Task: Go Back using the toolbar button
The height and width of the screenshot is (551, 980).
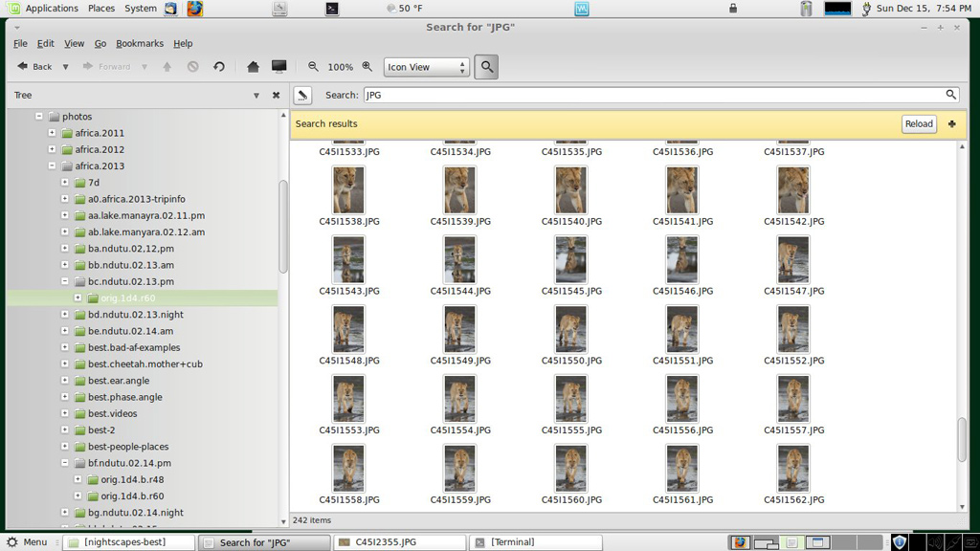Action: [x=35, y=67]
